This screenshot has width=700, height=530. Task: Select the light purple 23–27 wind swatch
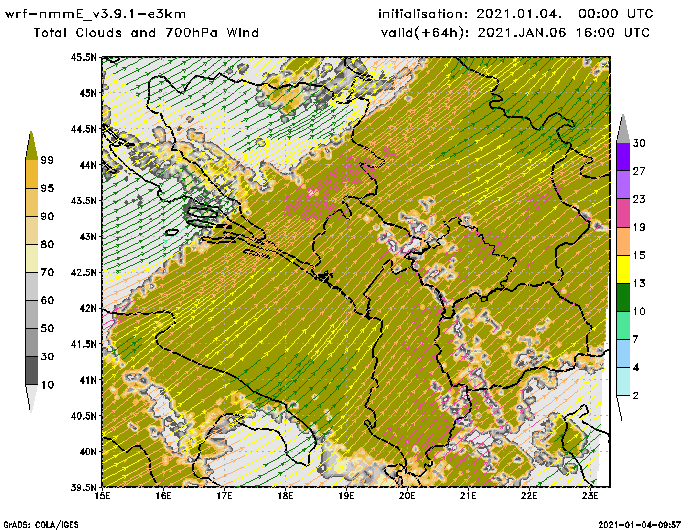[x=623, y=185]
